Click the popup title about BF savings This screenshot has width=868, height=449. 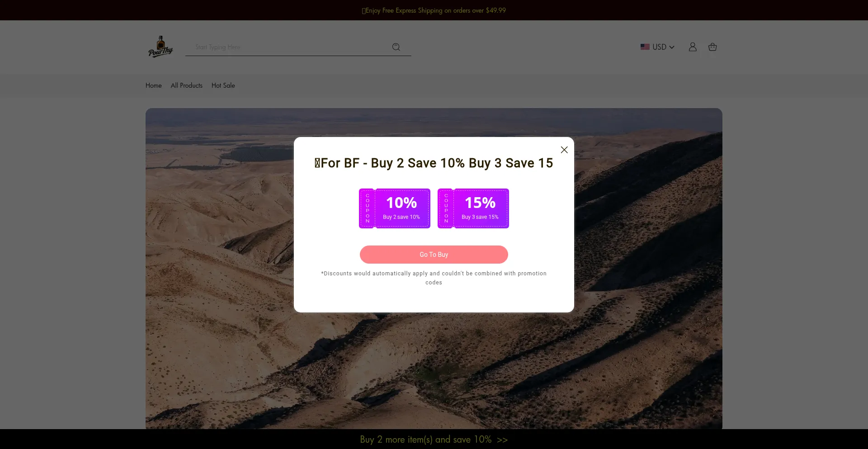434,163
